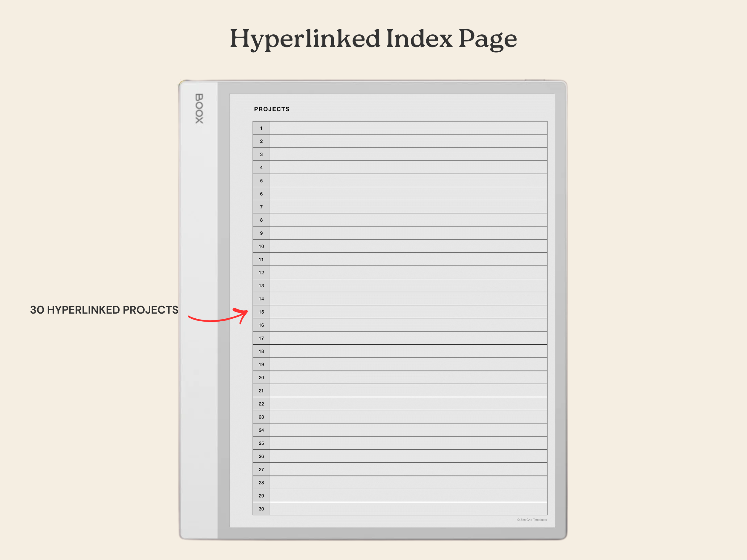Open hyperlinked project number 15
Screen dimensions: 747x560
click(261, 312)
